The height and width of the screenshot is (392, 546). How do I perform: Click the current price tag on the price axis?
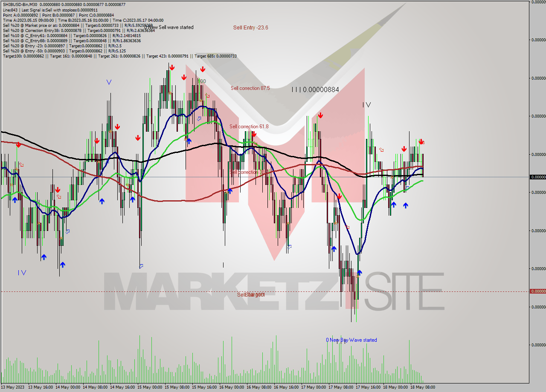[x=537, y=177]
